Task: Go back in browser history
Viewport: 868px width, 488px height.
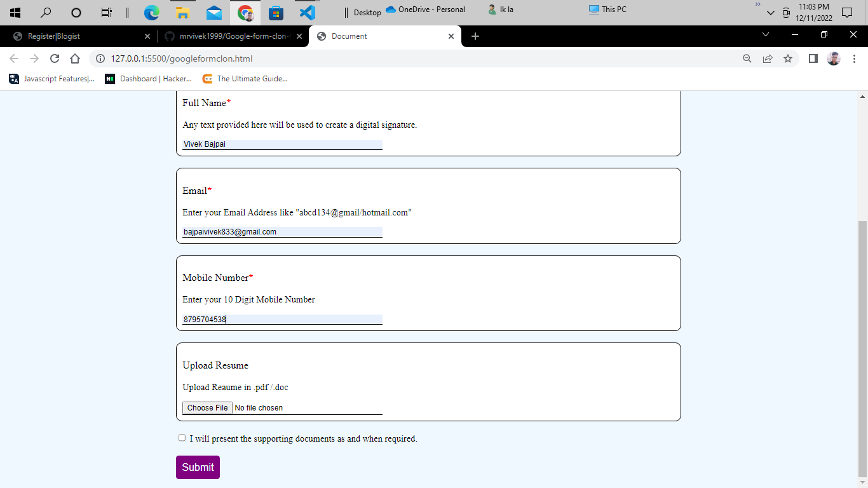Action: click(x=14, y=58)
